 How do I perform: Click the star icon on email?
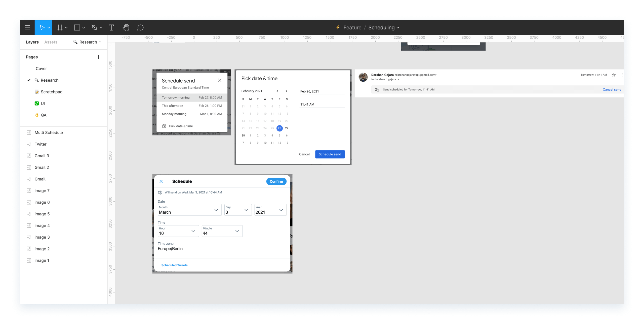coord(614,75)
